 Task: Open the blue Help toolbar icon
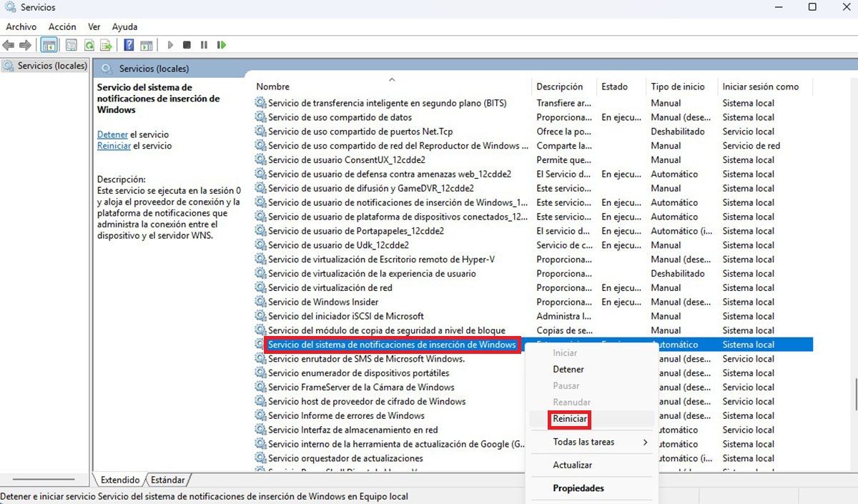click(x=129, y=45)
